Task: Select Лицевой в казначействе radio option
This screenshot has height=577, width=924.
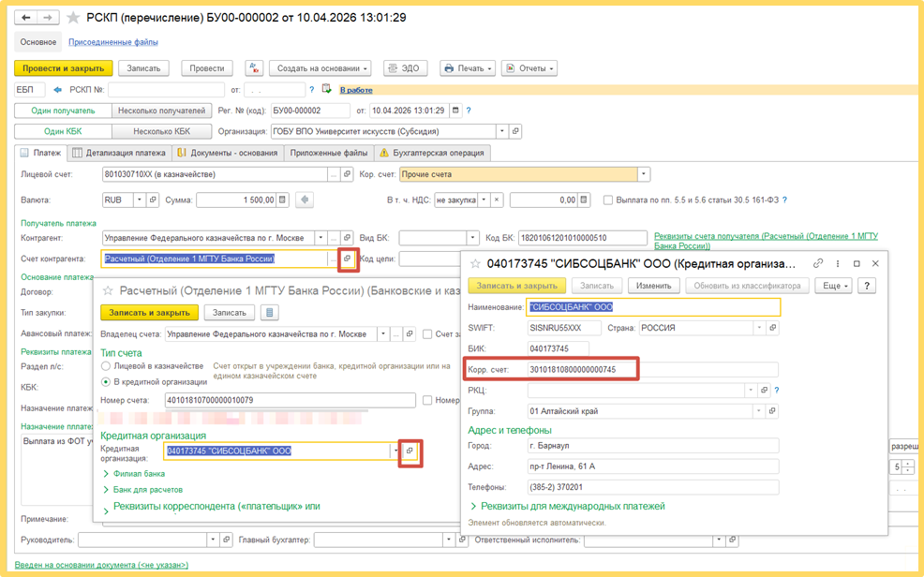Action: tap(106, 366)
